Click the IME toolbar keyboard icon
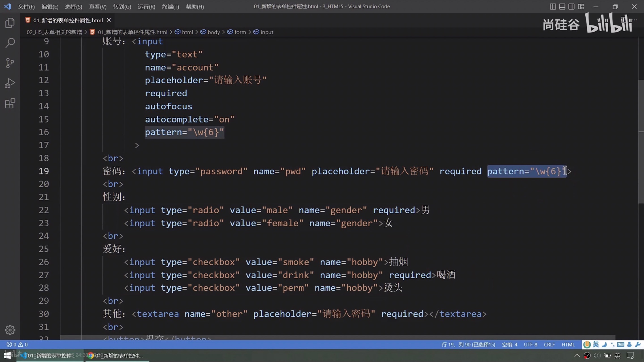This screenshot has width=644, height=362. point(620,344)
